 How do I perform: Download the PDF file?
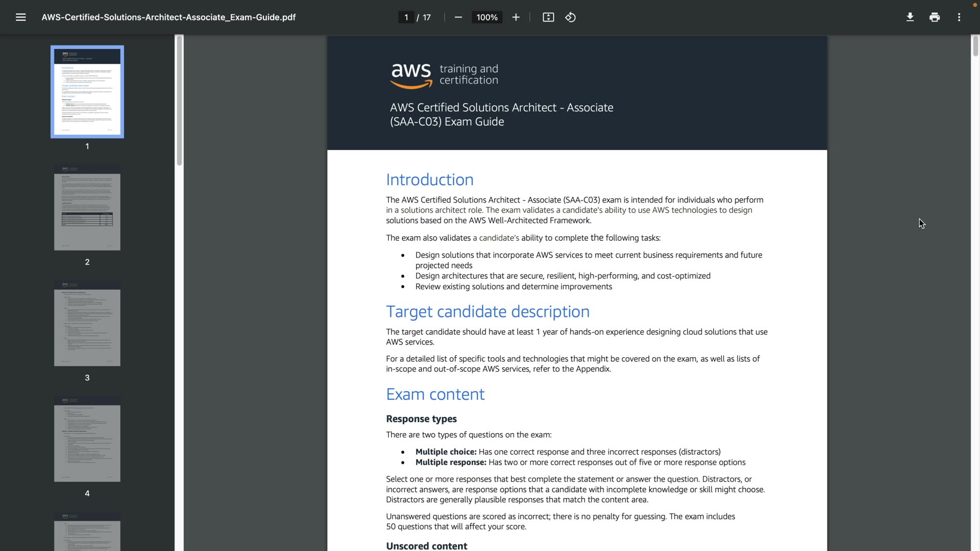[910, 17]
